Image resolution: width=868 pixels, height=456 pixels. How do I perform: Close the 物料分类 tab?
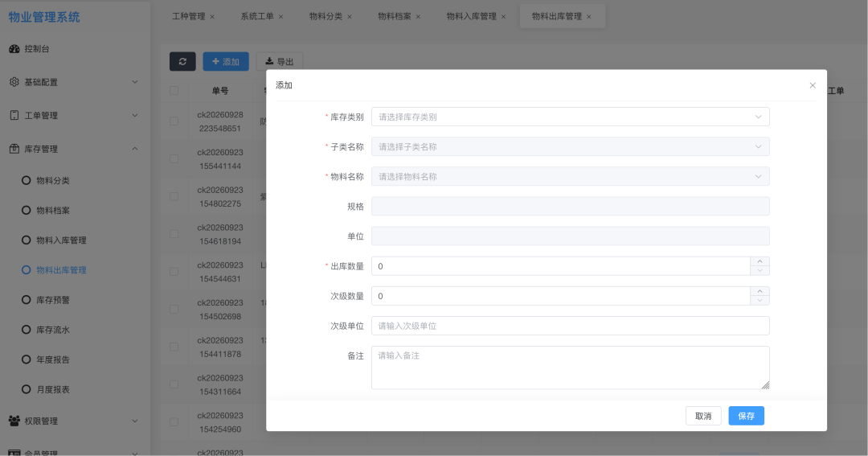click(350, 17)
